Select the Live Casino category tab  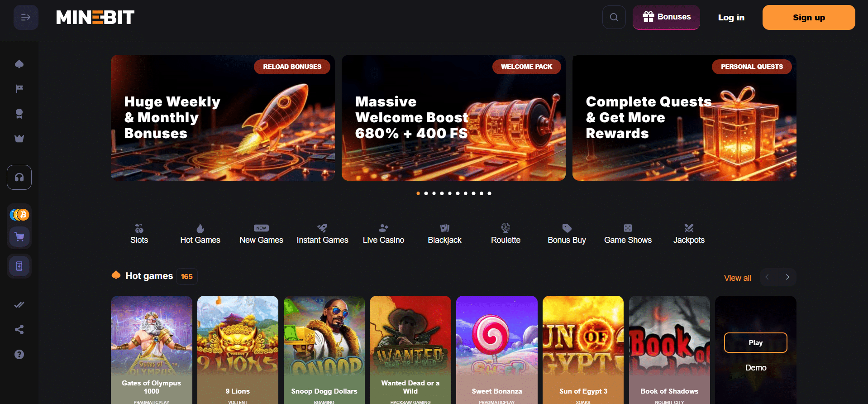[383, 234]
